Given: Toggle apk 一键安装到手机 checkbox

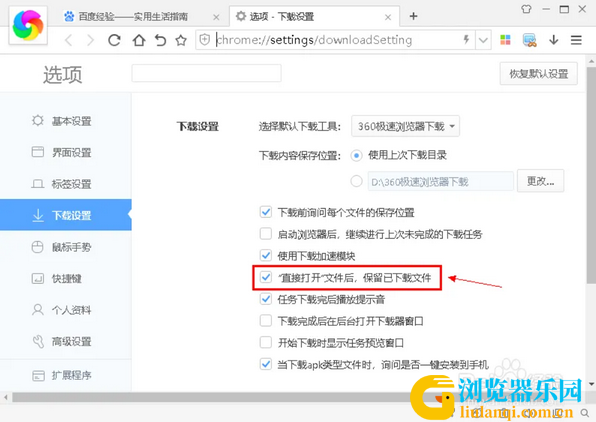Looking at the screenshot, I should (x=266, y=364).
